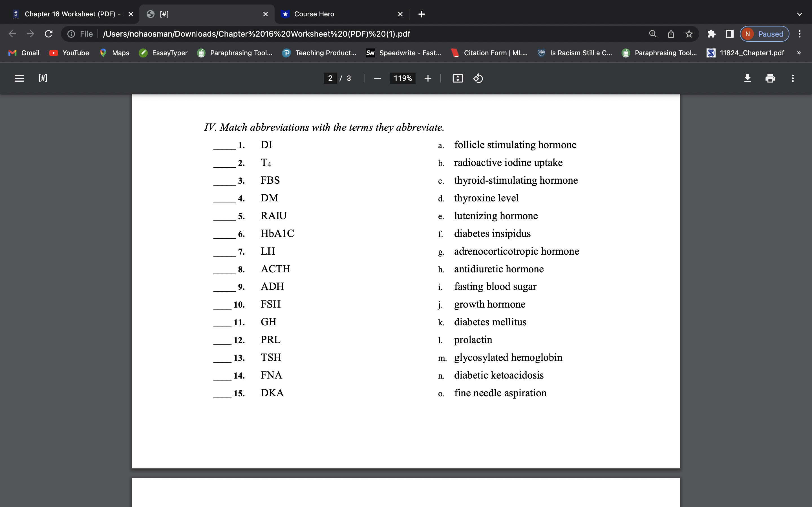Open more PDF actions menu
The height and width of the screenshot is (507, 812).
pyautogui.click(x=793, y=78)
